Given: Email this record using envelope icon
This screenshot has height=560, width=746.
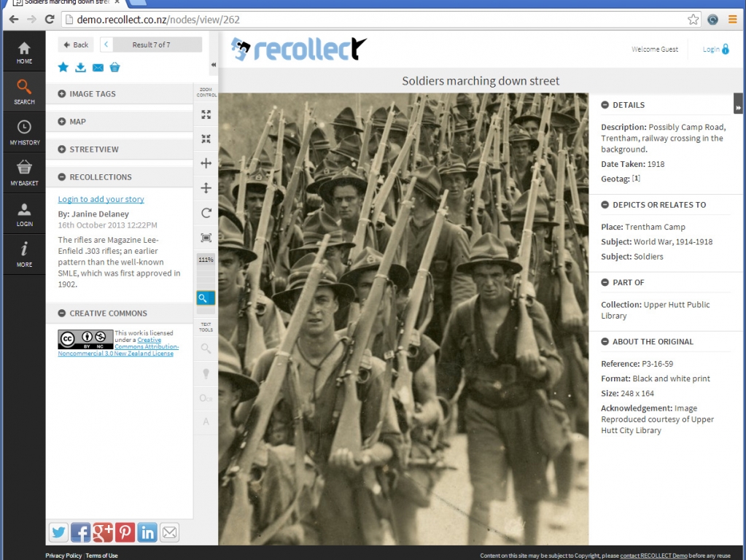Looking at the screenshot, I should 98,66.
